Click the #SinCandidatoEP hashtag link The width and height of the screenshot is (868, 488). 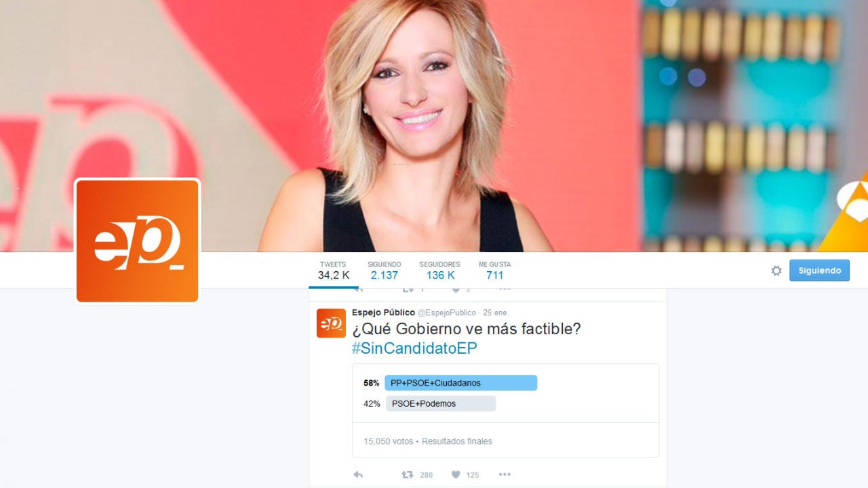[414, 348]
